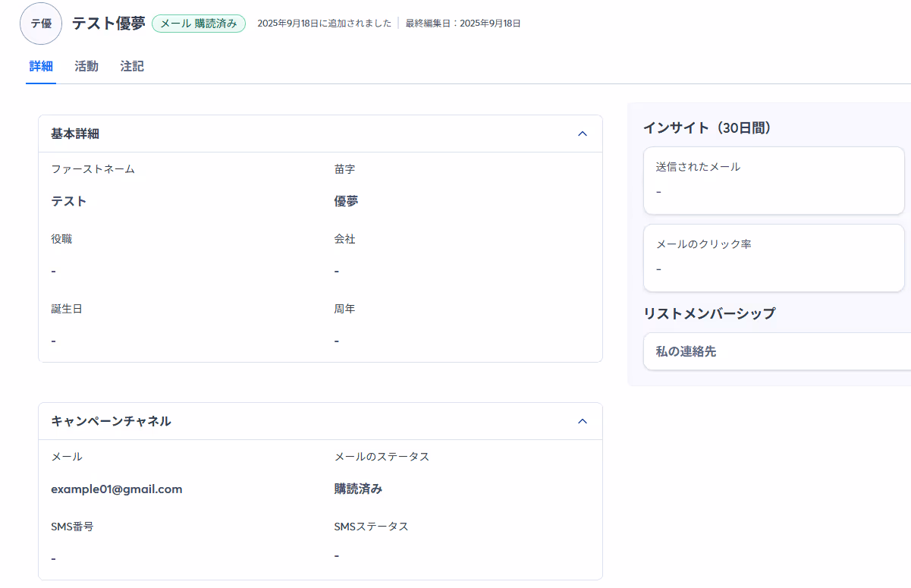Click the キャンペーンチャネル section header title

111,421
